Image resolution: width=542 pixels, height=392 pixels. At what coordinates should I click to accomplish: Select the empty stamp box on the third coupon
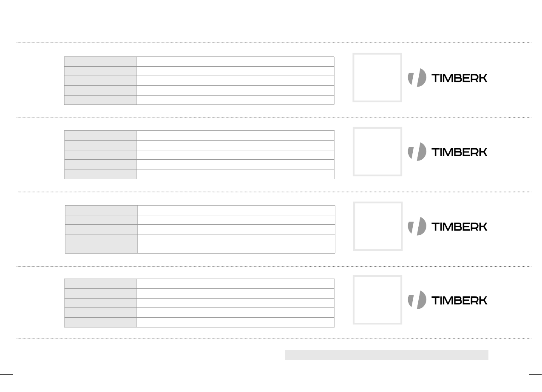click(x=378, y=226)
